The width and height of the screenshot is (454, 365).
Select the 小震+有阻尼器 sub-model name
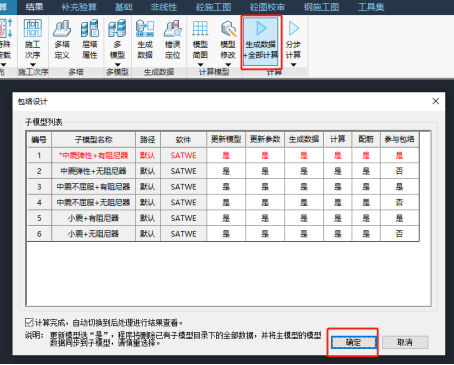click(x=94, y=218)
